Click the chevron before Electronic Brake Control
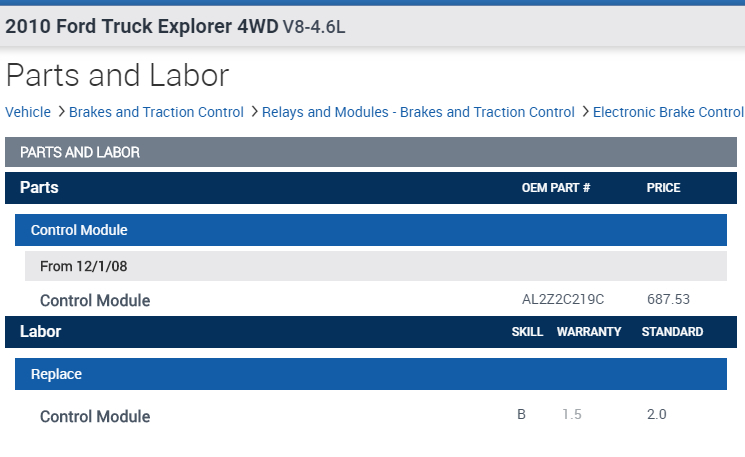The image size is (745, 457). click(x=585, y=112)
